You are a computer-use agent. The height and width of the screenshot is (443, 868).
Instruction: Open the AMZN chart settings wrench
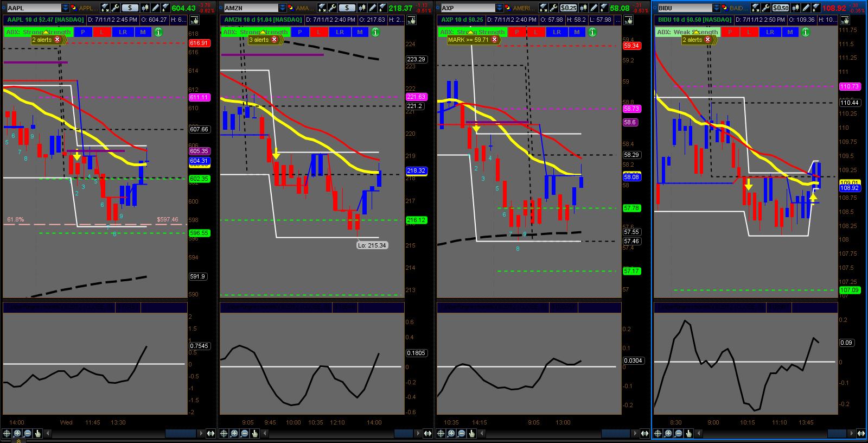(x=331, y=8)
